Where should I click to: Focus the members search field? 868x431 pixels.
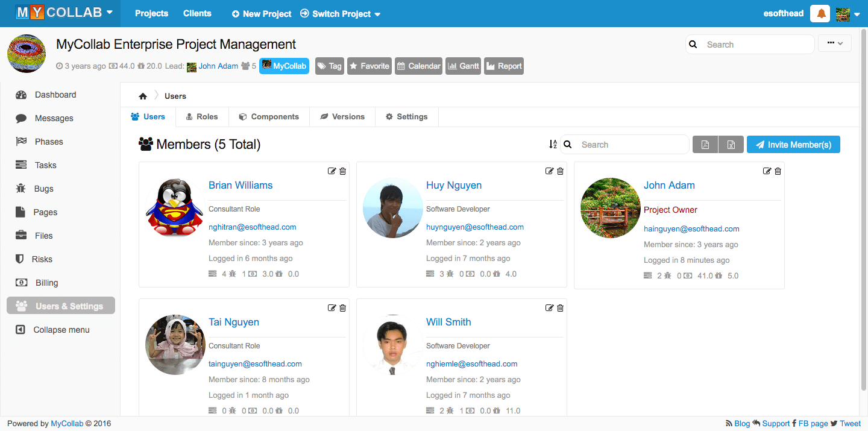(624, 145)
